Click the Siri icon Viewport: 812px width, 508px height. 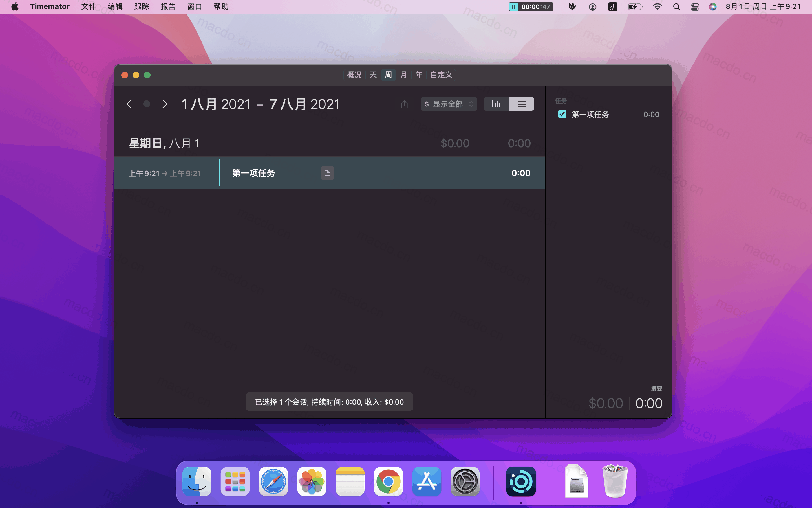pos(713,7)
